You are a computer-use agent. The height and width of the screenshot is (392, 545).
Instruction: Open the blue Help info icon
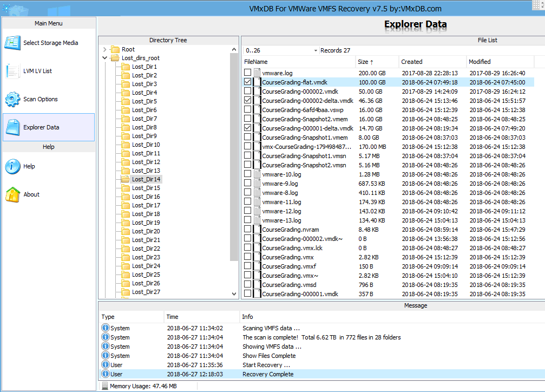point(12,166)
